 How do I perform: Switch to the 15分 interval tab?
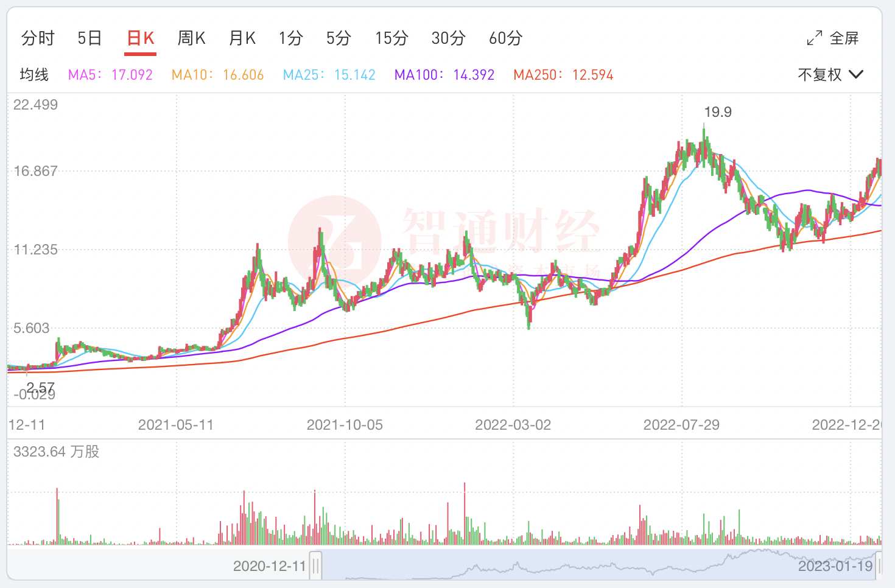[391, 38]
